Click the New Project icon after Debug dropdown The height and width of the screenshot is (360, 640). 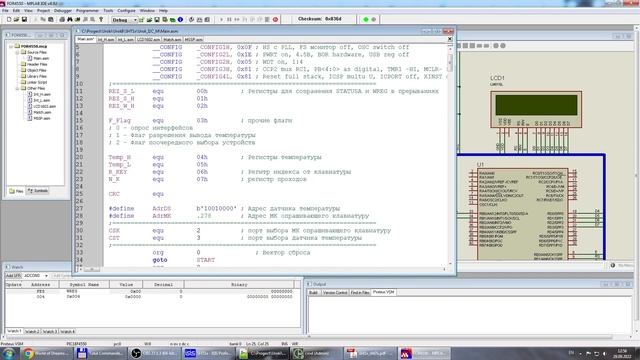click(142, 19)
